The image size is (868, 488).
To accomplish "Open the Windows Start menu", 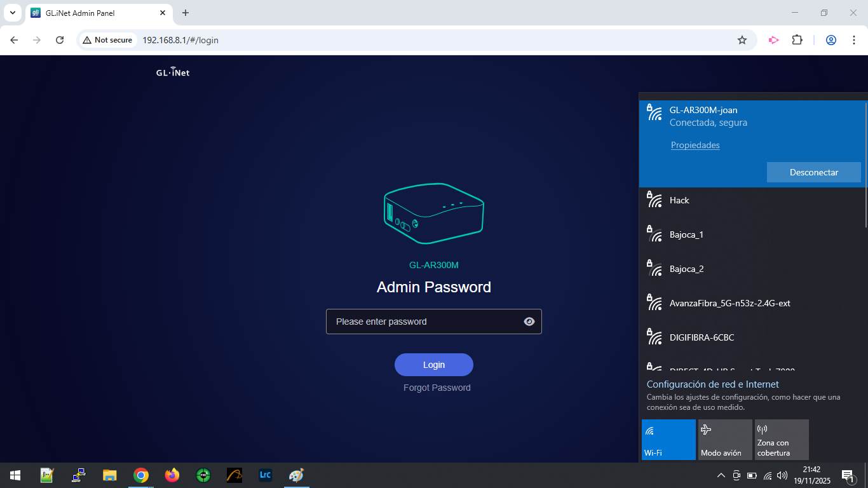I will (x=13, y=475).
